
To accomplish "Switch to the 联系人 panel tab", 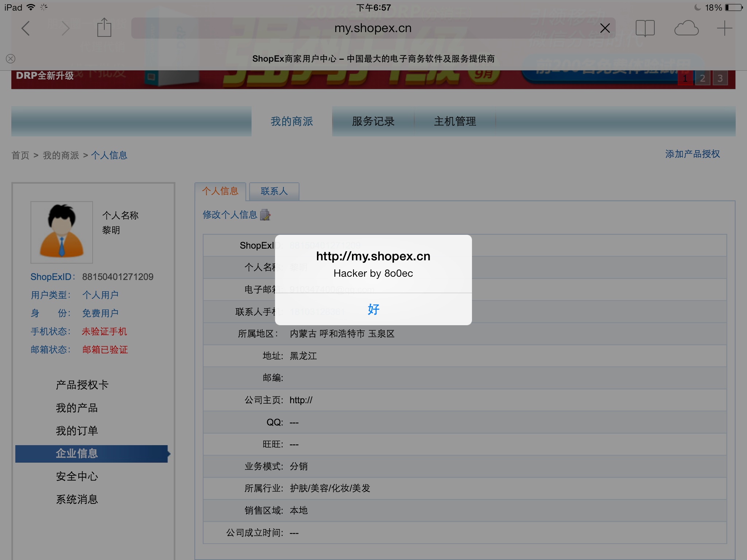I will point(274,191).
